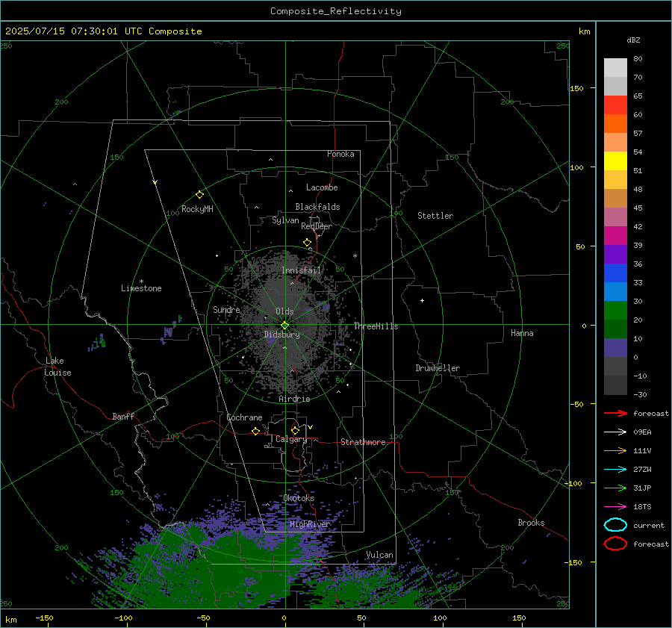The height and width of the screenshot is (628, 672).
Task: Click the purple 39 dBZ color band
Action: [x=615, y=254]
